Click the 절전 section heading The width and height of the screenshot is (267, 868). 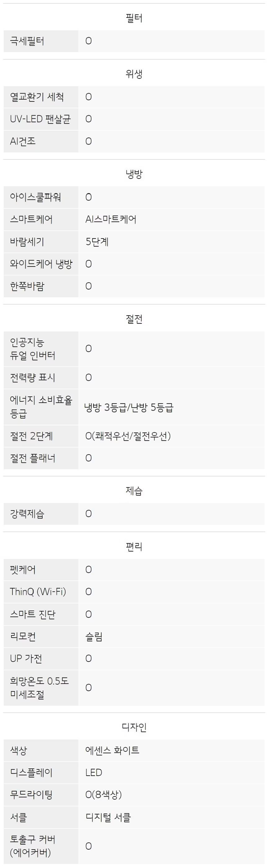point(134,319)
